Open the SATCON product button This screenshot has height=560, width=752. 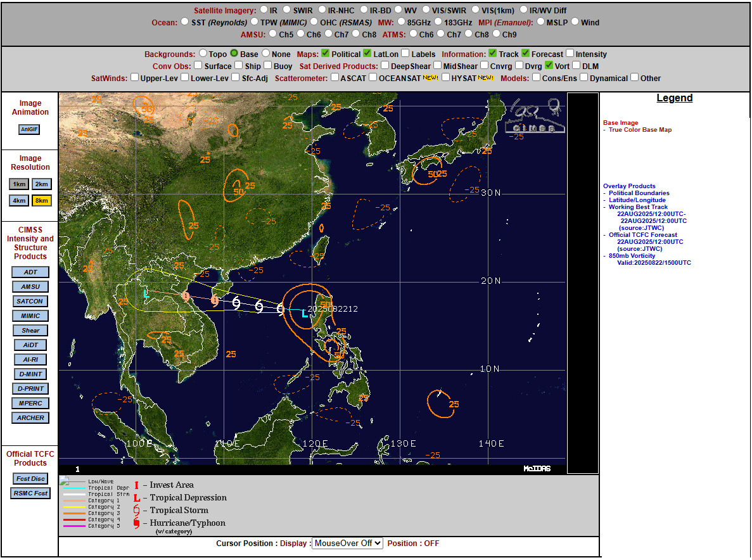tap(30, 302)
